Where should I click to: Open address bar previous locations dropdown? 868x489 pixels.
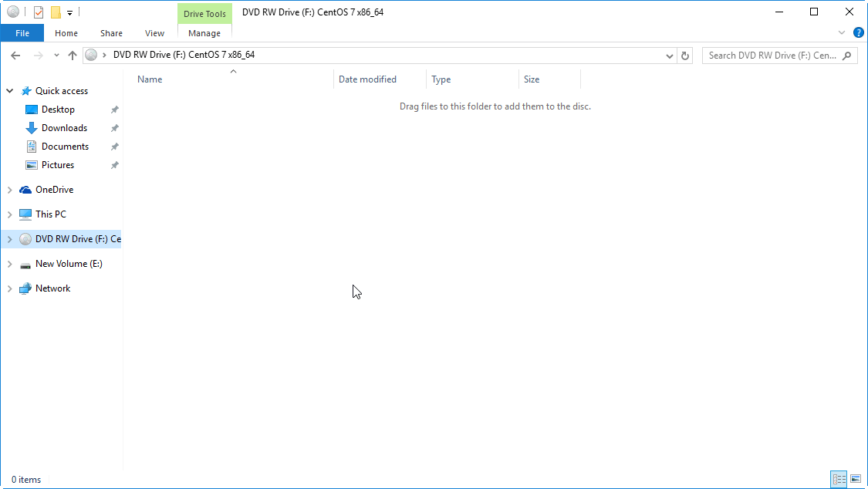pos(669,56)
